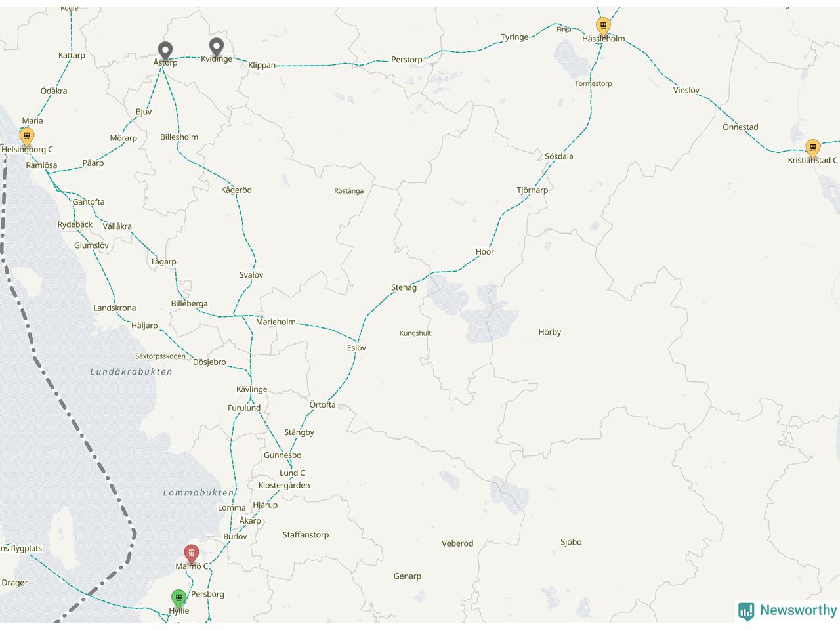Click the Teckomatorp-area Marieholm label
This screenshot has height=630, width=840.
pyautogui.click(x=276, y=322)
